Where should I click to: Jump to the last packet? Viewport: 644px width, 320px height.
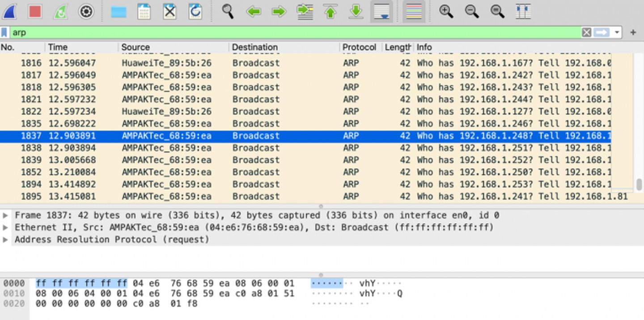(x=356, y=12)
